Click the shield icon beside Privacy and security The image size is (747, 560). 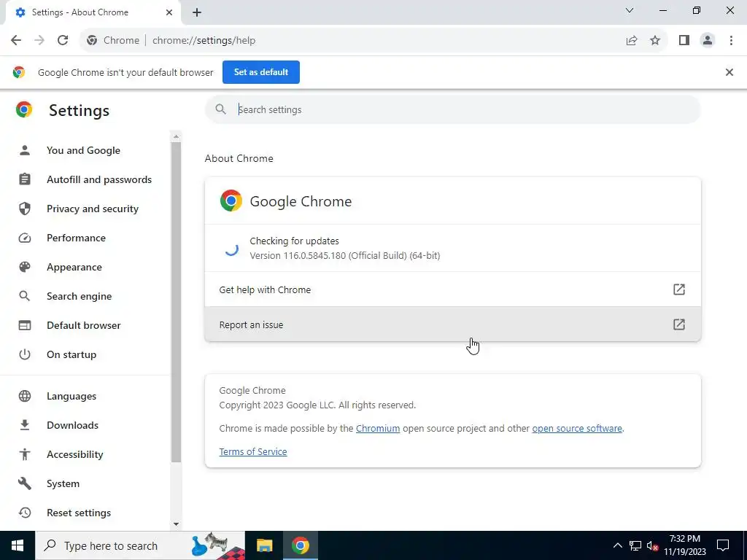click(x=25, y=209)
